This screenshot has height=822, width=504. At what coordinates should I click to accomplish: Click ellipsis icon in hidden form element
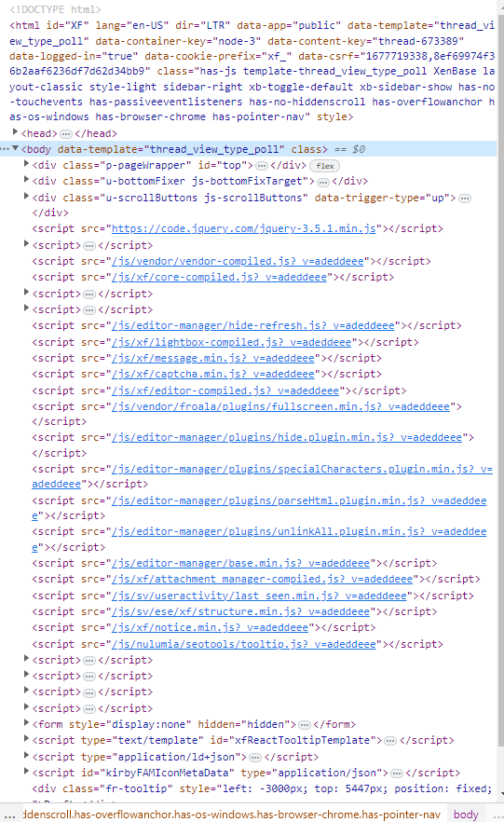(305, 724)
